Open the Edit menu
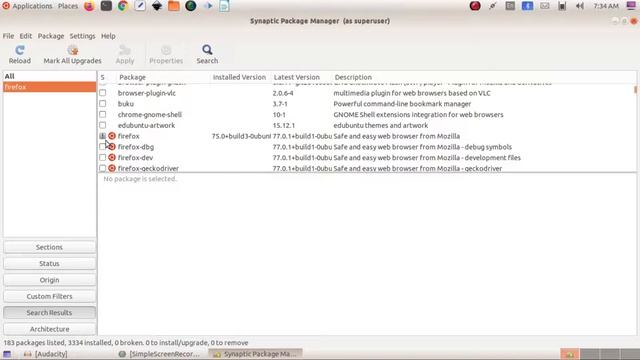 tap(25, 36)
